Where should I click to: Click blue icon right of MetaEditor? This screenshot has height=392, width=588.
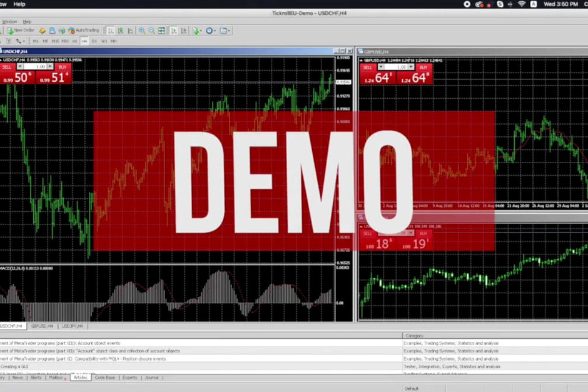[x=52, y=31]
